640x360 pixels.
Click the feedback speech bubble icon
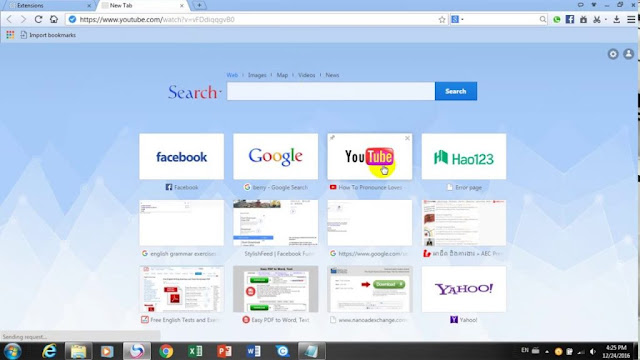click(580, 5)
